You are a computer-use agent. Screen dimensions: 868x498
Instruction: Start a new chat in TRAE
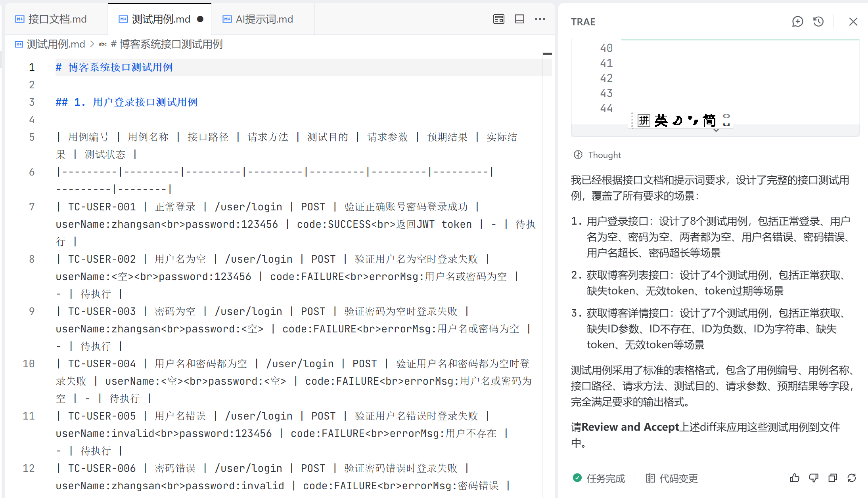click(x=797, y=21)
